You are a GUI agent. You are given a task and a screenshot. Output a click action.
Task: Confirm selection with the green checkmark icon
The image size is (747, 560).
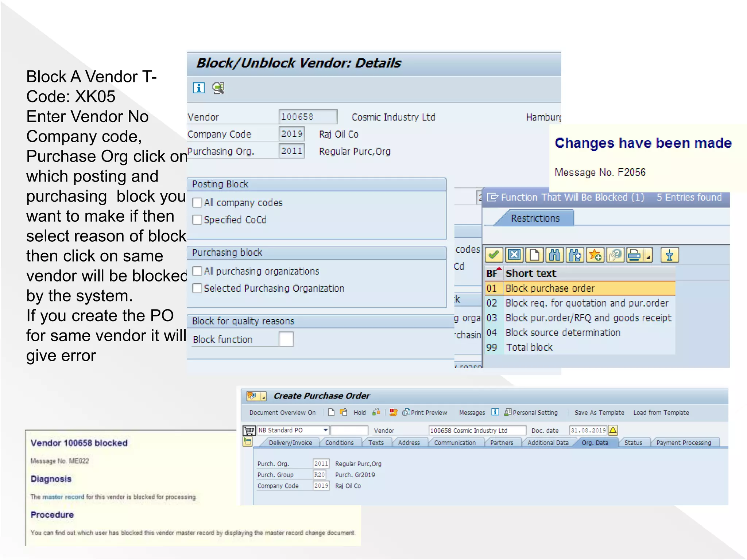(494, 255)
